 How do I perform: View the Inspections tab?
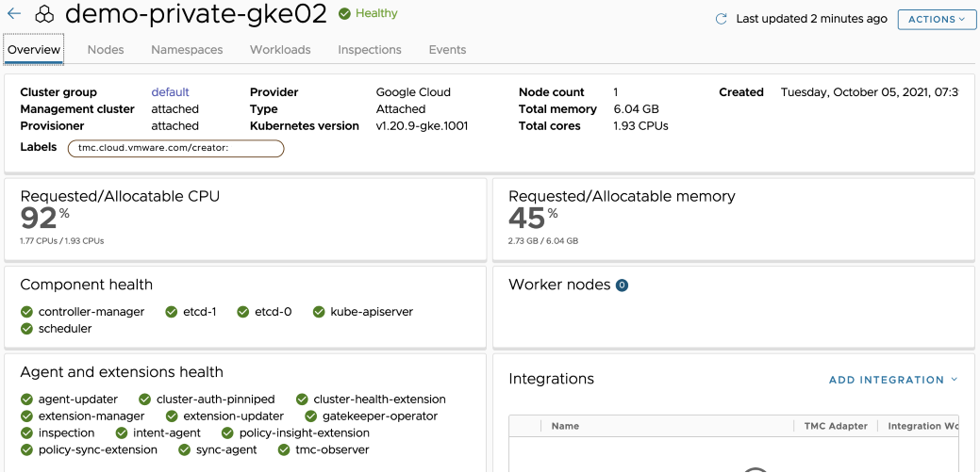(x=370, y=50)
